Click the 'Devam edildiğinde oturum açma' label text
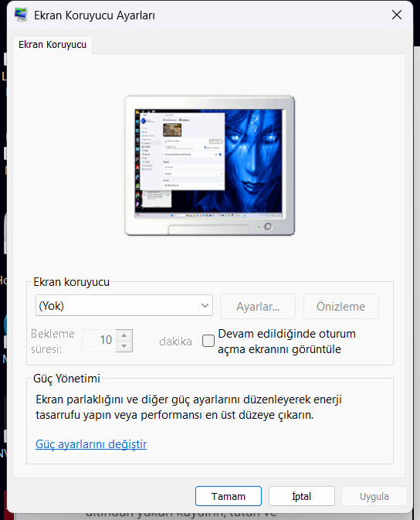 click(x=286, y=342)
